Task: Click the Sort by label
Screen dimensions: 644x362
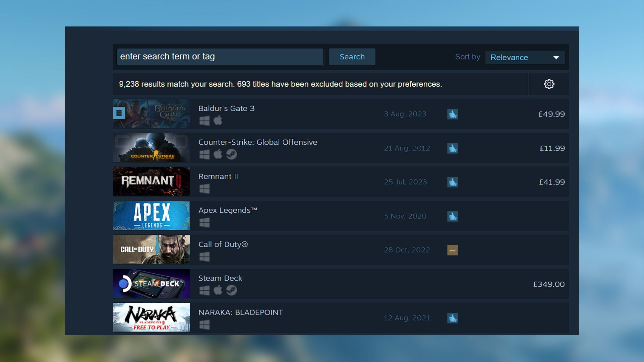Action: 467,57
